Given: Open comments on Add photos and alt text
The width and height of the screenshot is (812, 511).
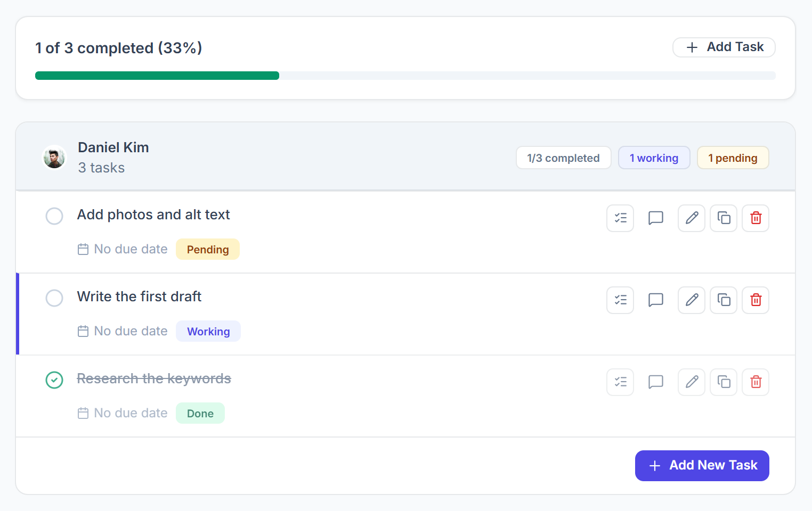Looking at the screenshot, I should (656, 218).
